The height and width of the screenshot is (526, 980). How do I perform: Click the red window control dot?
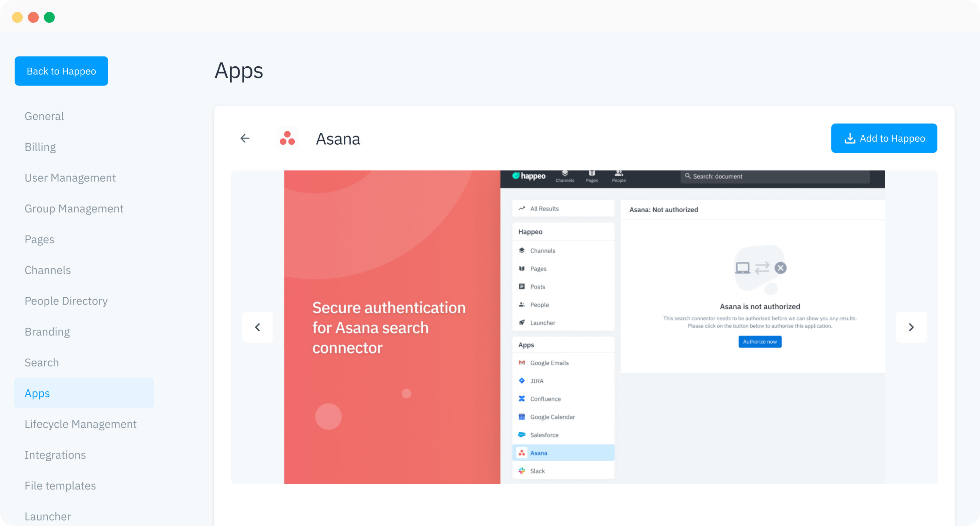pos(33,17)
